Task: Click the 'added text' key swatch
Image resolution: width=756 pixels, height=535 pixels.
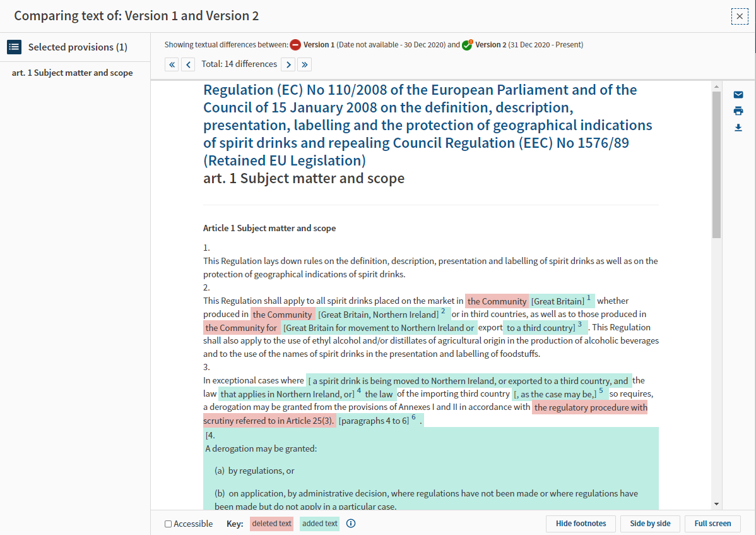Action: tap(320, 524)
